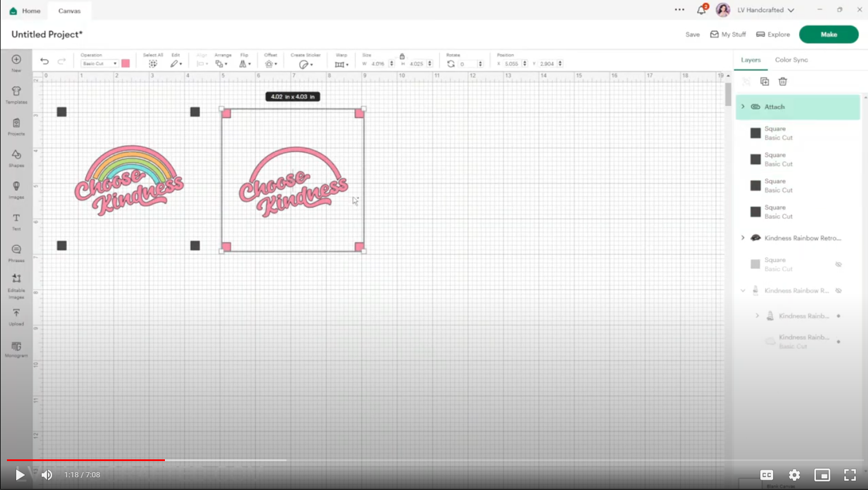Click the first Square layer's dark swatch
Screen dimensions: 868x490
click(x=755, y=133)
